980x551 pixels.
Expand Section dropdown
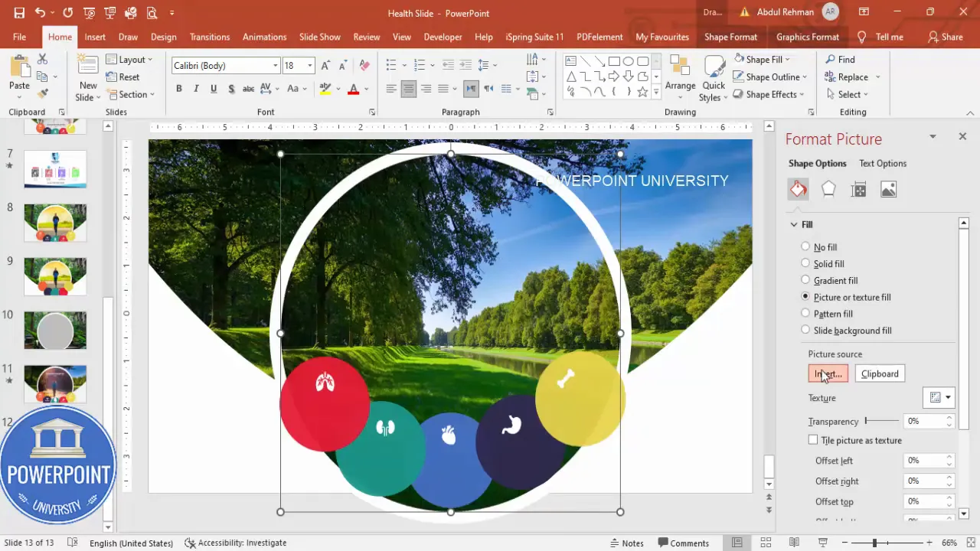(x=130, y=95)
